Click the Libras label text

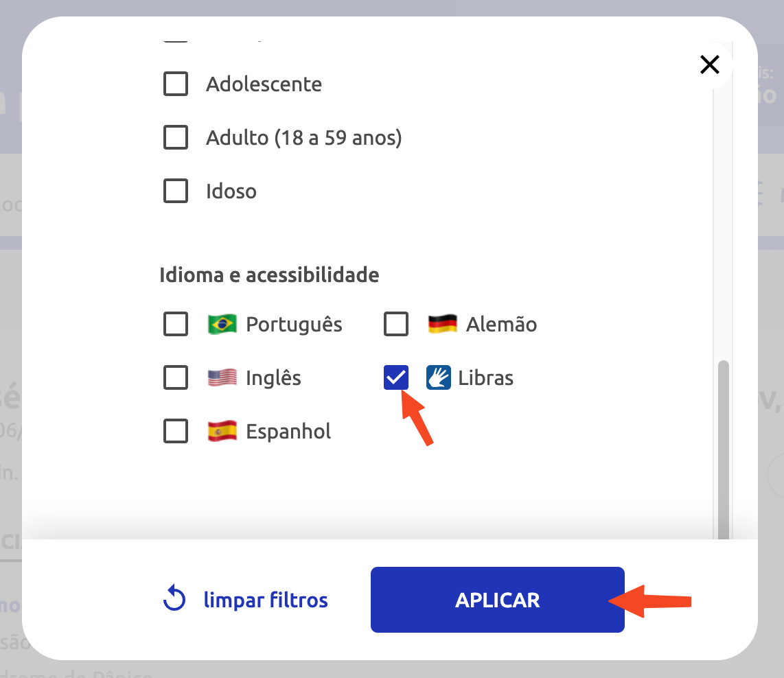(x=485, y=377)
